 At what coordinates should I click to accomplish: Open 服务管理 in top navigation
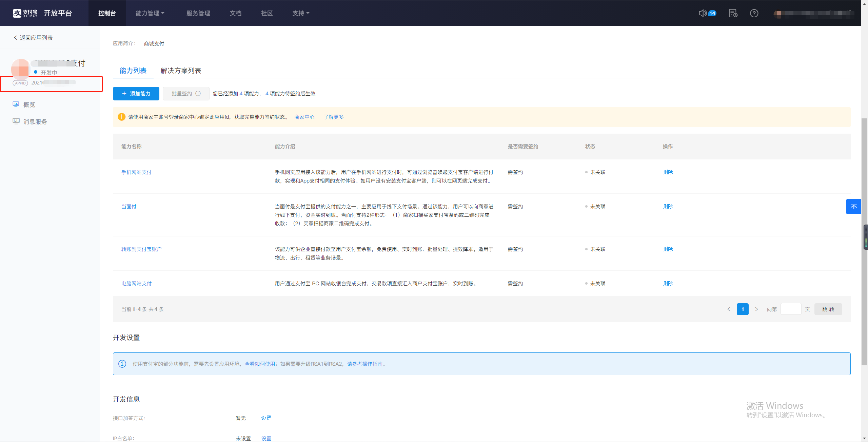[x=198, y=13]
